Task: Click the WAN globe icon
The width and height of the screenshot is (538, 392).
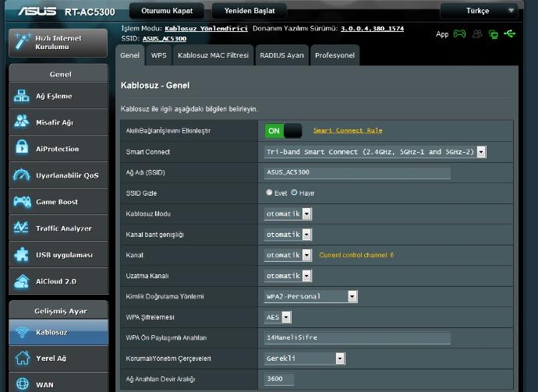Action: (23, 384)
